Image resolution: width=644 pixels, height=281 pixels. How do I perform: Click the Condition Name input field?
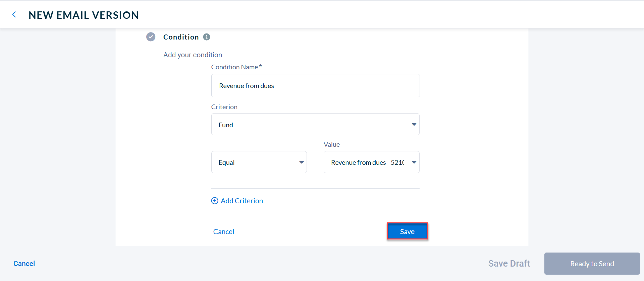[315, 86]
